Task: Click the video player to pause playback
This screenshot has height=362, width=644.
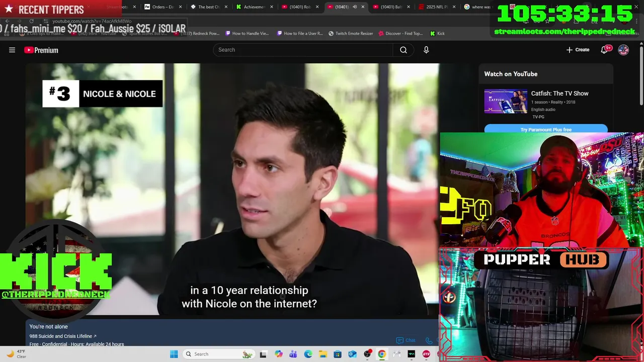Action: [x=232, y=190]
